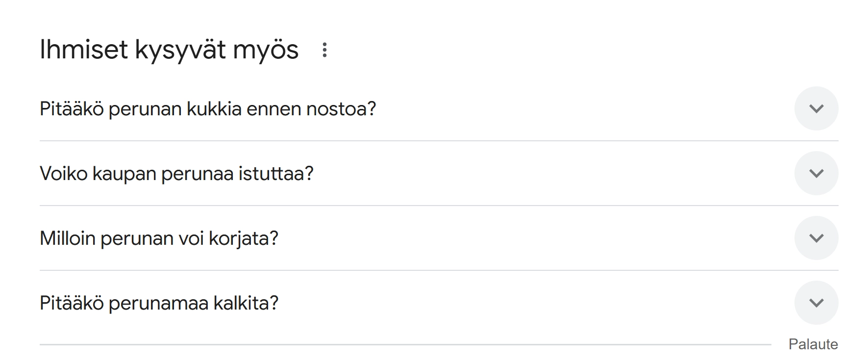Click the question text 'Pitääkö perunamaa kalkita?'

pyautogui.click(x=159, y=303)
